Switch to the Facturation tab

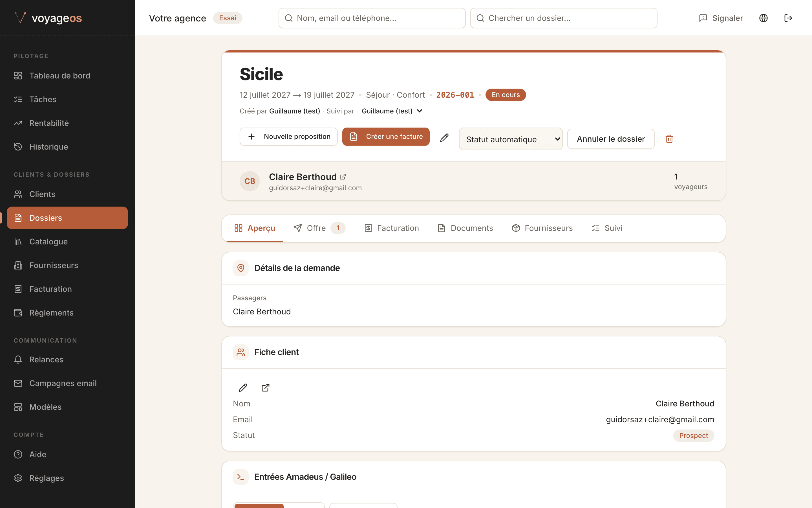pos(392,228)
